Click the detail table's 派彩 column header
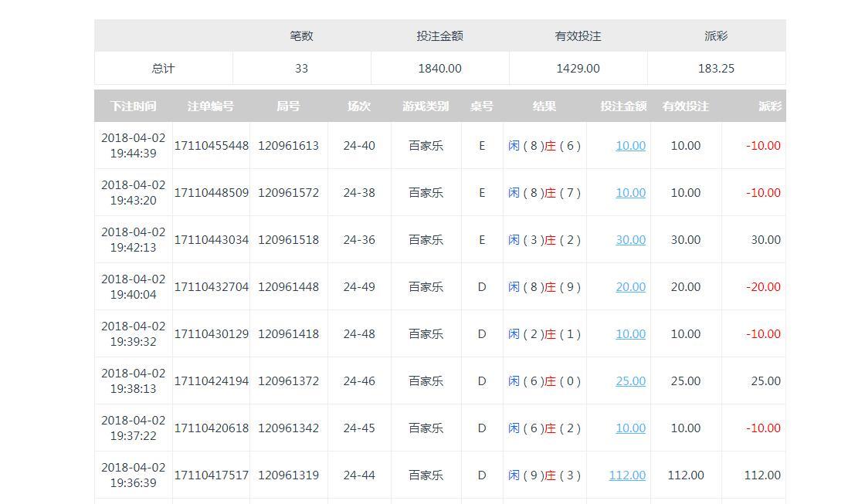Image resolution: width=865 pixels, height=504 pixels. click(770, 106)
